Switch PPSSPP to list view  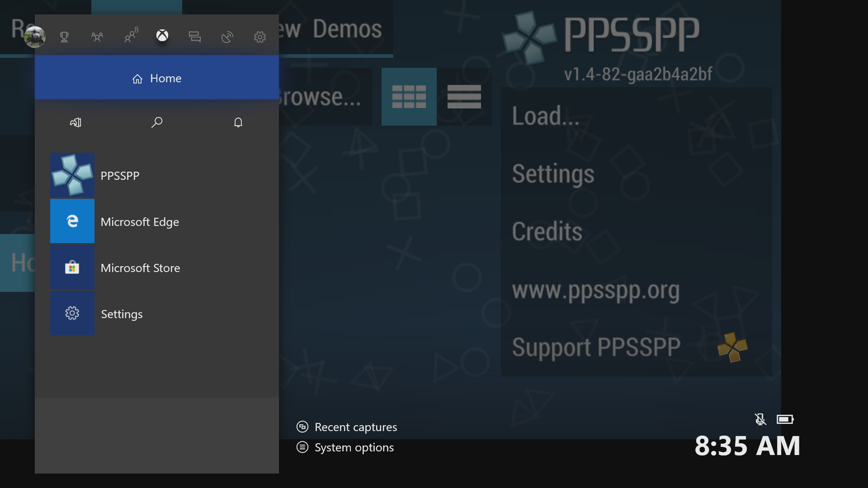click(464, 97)
